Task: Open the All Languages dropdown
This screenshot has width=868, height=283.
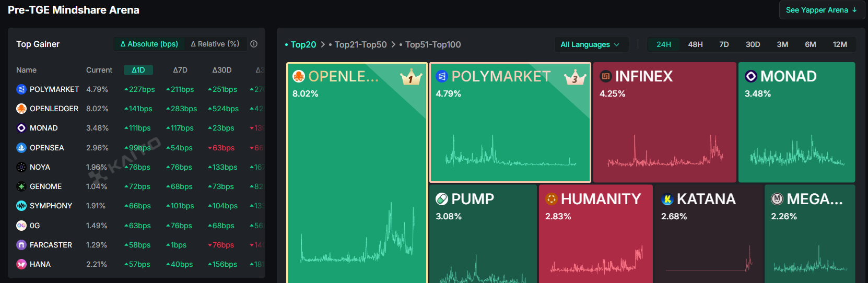Action: (590, 44)
